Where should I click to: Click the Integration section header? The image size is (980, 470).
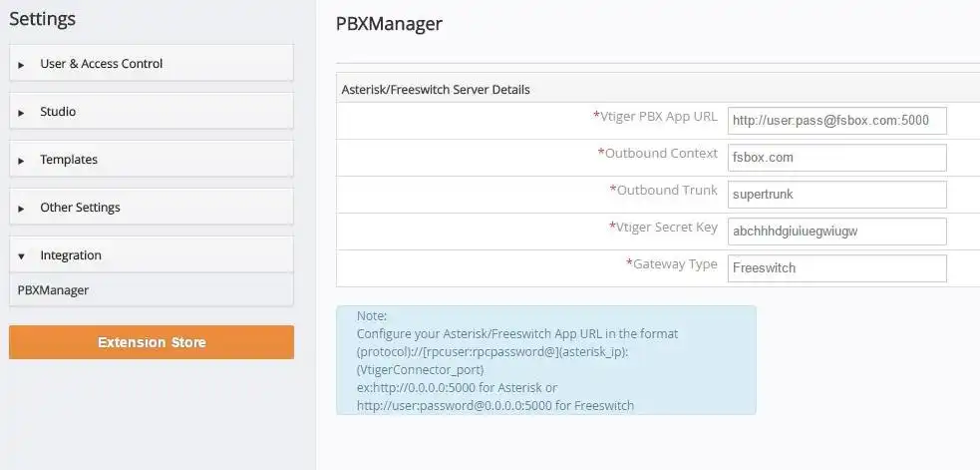coord(71,255)
